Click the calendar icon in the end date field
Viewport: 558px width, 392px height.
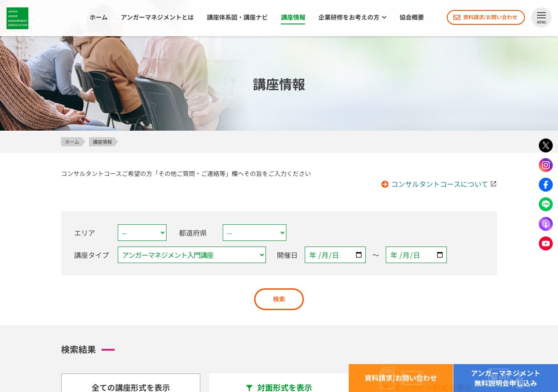coord(440,255)
